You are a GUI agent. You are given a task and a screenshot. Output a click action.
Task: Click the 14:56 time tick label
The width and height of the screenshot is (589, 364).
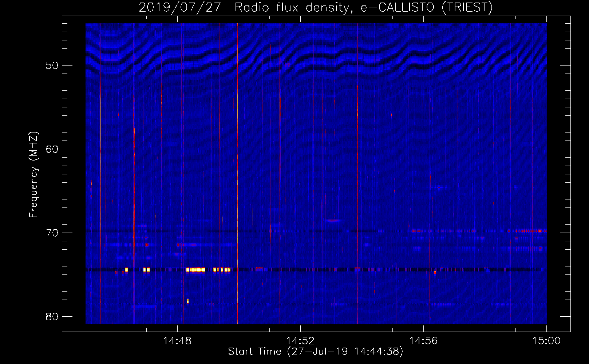(423, 341)
